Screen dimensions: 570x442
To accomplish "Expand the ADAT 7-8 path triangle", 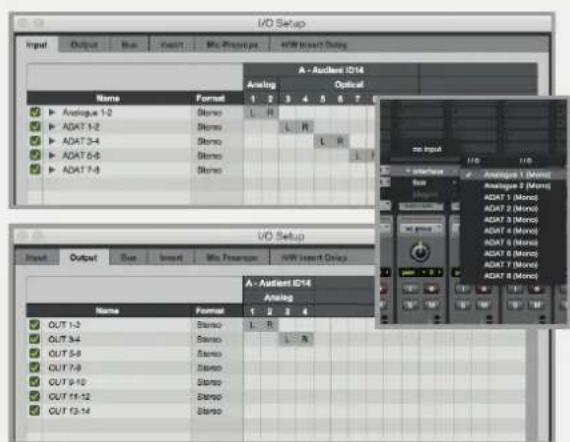I will click(52, 169).
